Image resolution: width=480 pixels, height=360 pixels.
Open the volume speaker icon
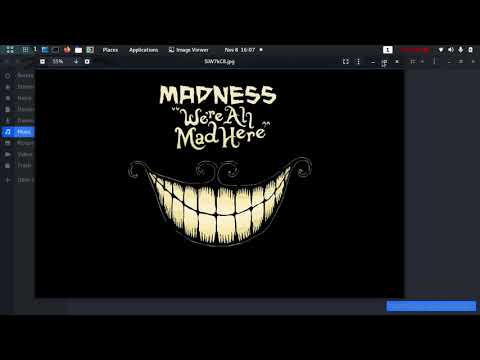pos(451,50)
